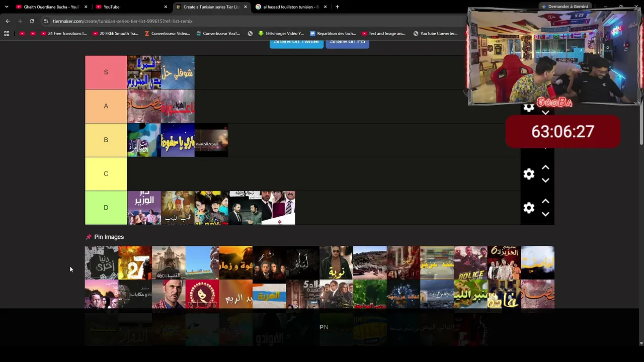This screenshot has width=644, height=362.
Task: Pick the red woman-silhouette logo image
Action: click(x=202, y=294)
